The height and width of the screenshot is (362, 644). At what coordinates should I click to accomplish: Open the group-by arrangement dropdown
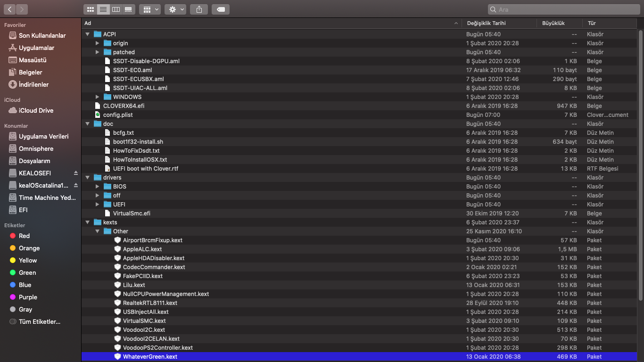coord(150,9)
